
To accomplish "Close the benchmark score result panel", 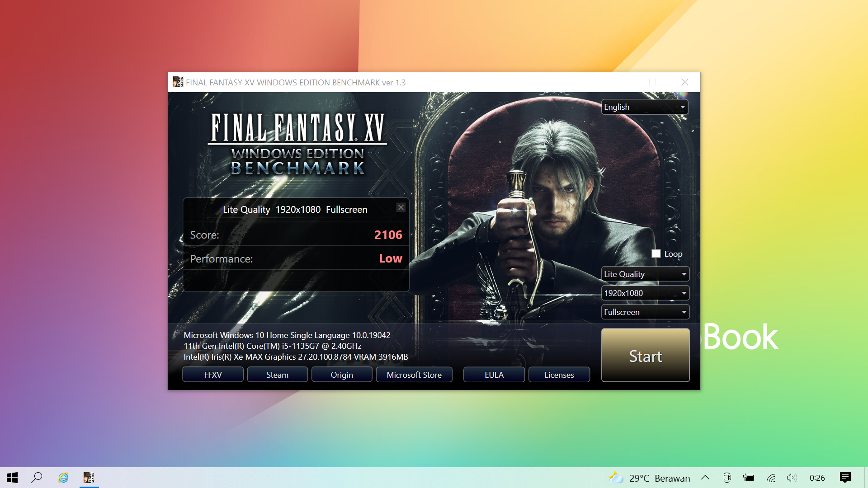I will pyautogui.click(x=401, y=207).
